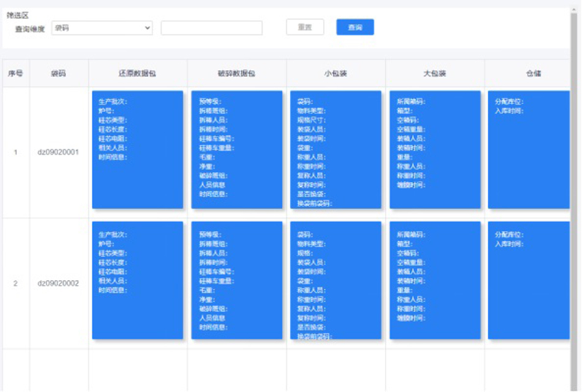Click the blue 查询 button

click(x=355, y=28)
